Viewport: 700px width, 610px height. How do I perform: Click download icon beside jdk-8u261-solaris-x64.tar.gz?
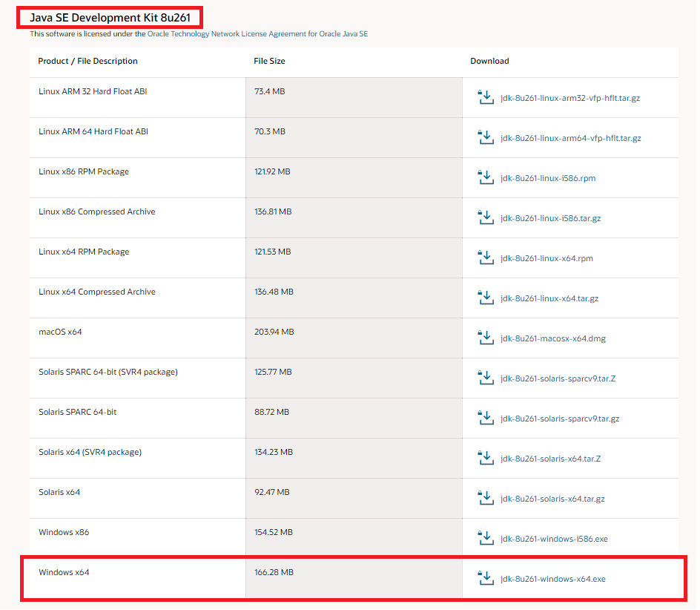[485, 498]
